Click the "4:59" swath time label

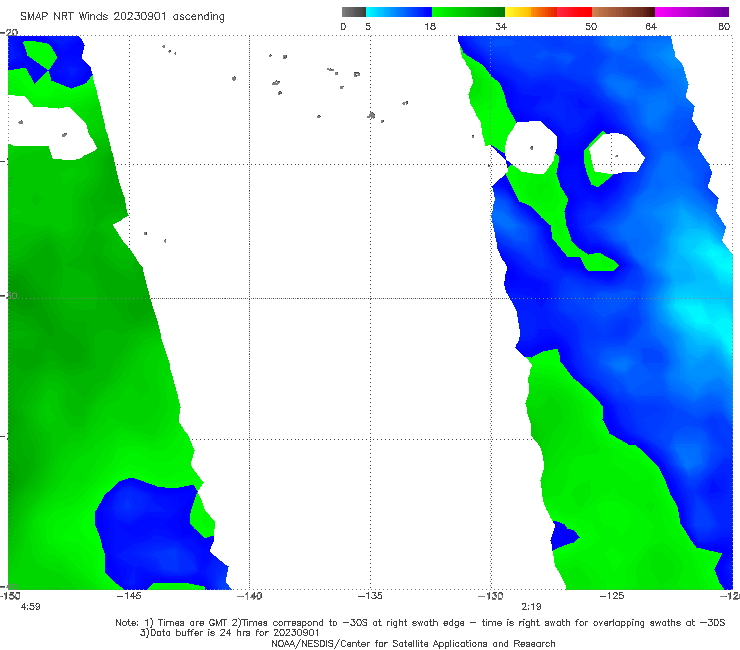coord(30,607)
